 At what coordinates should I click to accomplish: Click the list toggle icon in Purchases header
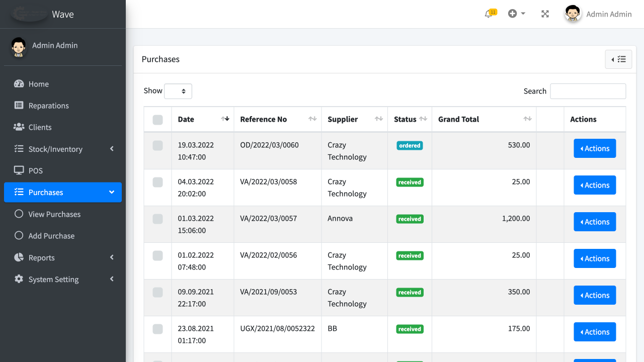618,59
